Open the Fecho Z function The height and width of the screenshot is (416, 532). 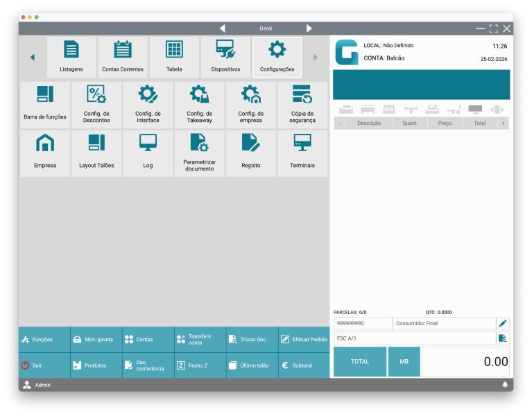(200, 365)
